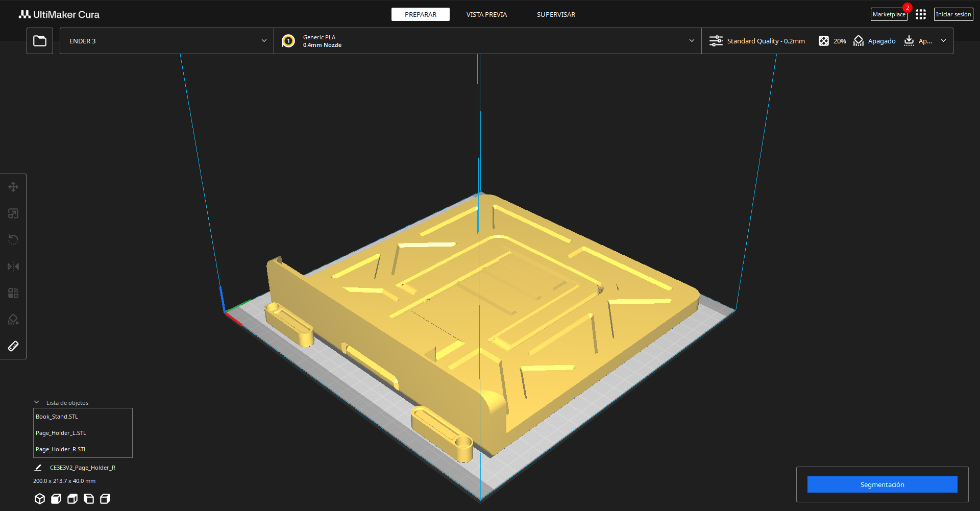980x511 pixels.
Task: Select the Scale tool
Action: click(13, 213)
